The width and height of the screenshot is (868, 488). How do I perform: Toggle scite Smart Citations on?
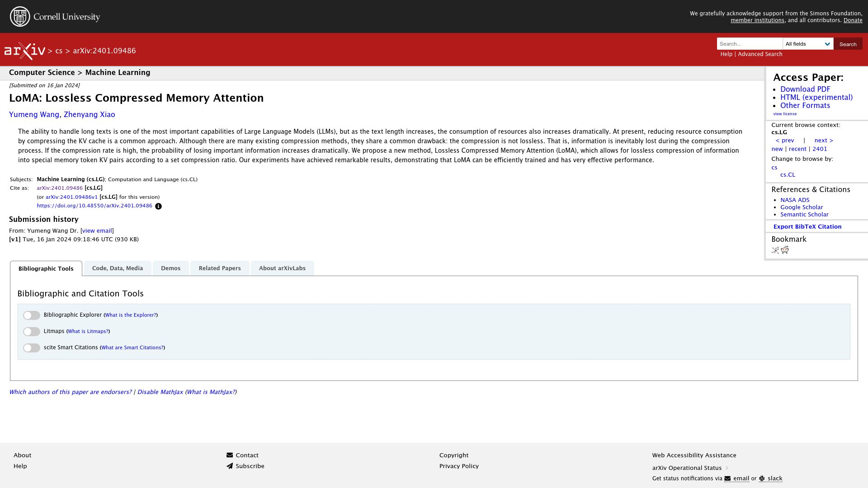pos(32,348)
